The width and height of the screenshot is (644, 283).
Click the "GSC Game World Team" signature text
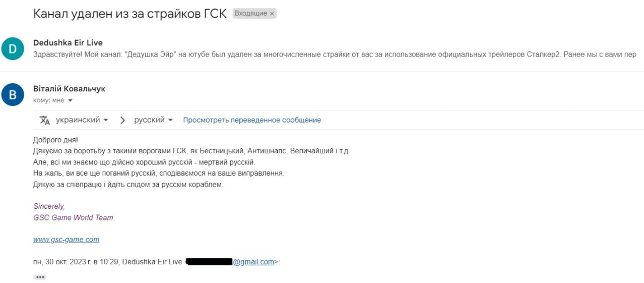[x=73, y=217]
